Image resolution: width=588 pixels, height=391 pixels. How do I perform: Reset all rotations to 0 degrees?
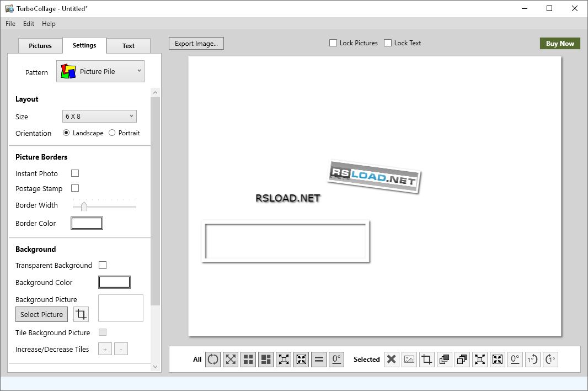point(336,360)
